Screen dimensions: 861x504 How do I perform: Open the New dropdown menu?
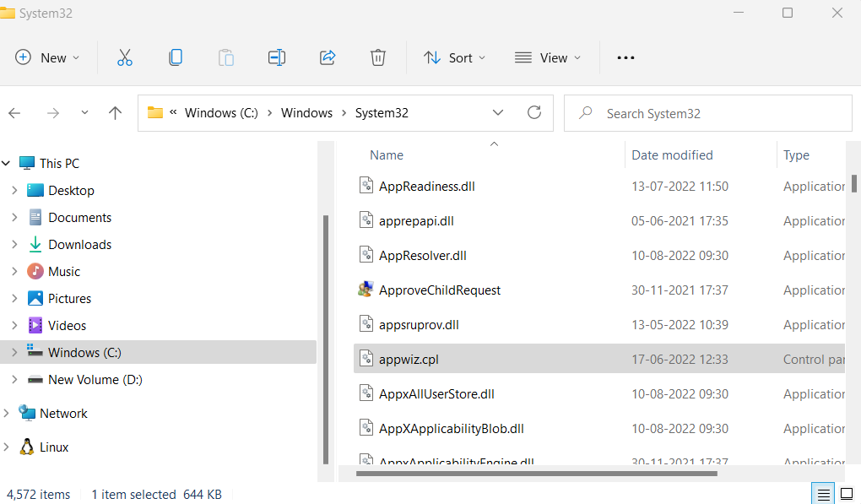tap(47, 57)
